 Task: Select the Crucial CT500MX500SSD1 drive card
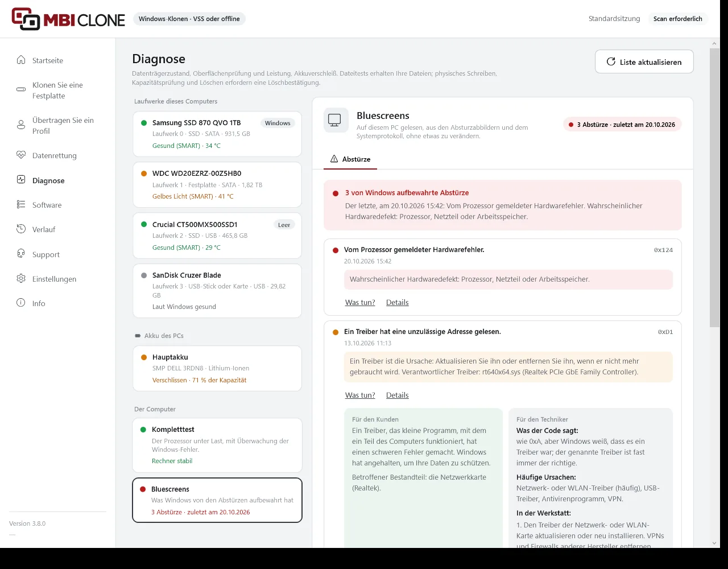[x=217, y=236]
